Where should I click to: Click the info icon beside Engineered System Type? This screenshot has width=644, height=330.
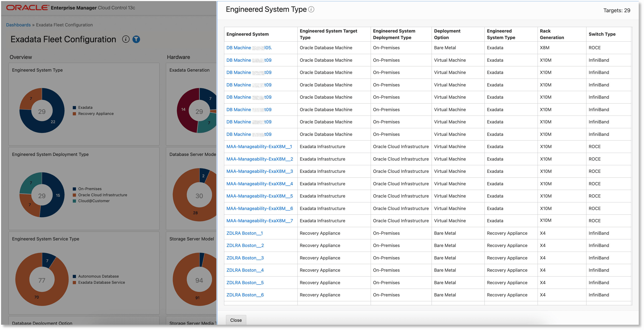coord(311,10)
